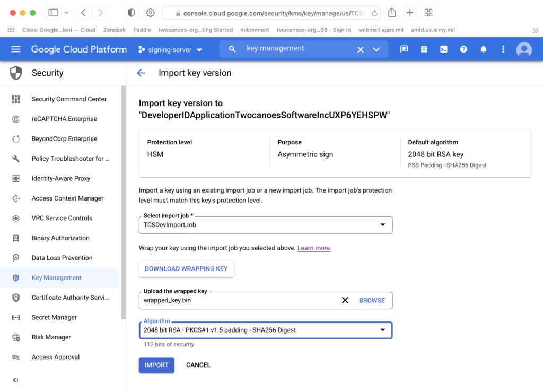The width and height of the screenshot is (543, 392).
Task: Click DOWNLOAD WRAPPING KEY button
Action: 186,269
